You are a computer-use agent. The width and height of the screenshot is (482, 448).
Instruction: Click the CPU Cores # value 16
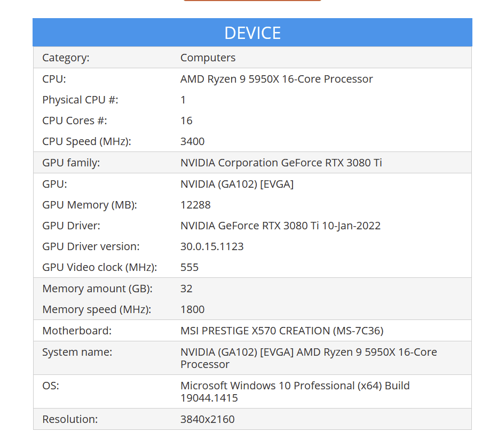186,121
